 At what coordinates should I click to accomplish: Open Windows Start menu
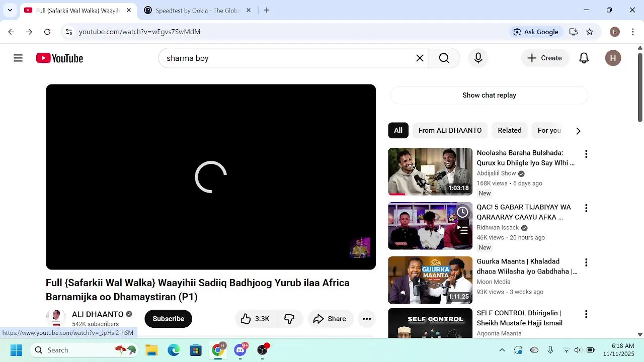coord(16,350)
